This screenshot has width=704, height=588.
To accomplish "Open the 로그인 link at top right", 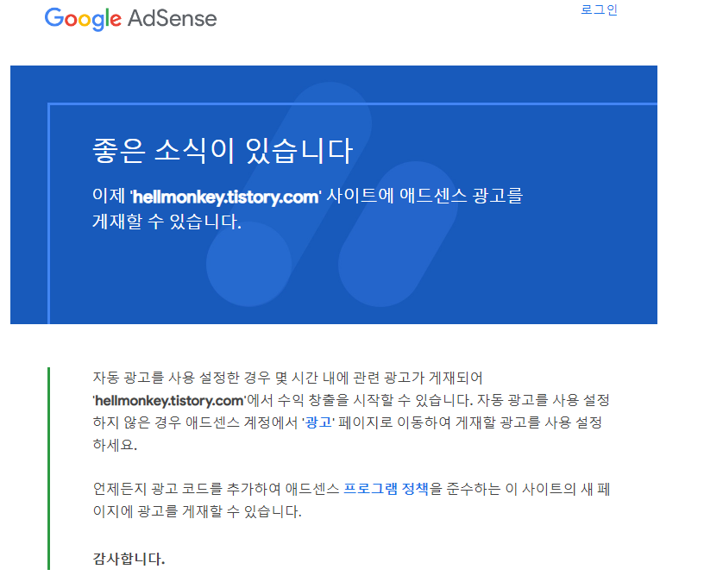I will pyautogui.click(x=599, y=9).
